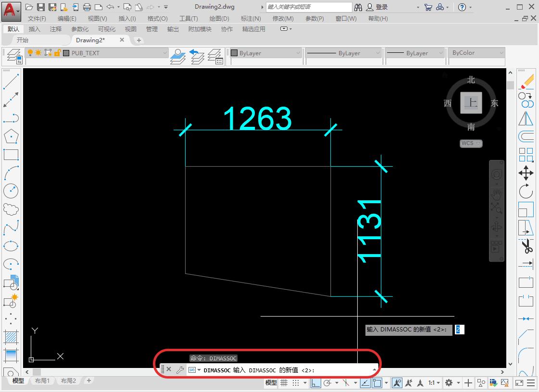539x392 pixels.
Task: Use the Trim scissors tool
Action: click(526, 247)
